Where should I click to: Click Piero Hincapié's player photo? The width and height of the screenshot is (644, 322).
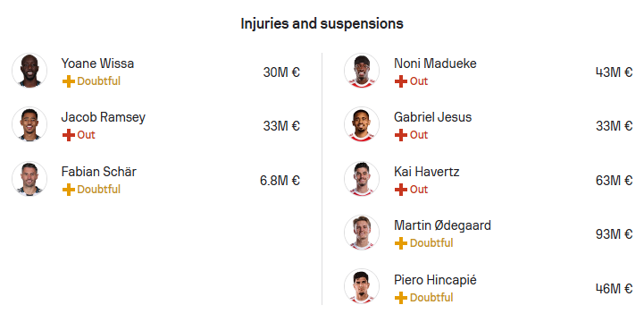click(362, 286)
